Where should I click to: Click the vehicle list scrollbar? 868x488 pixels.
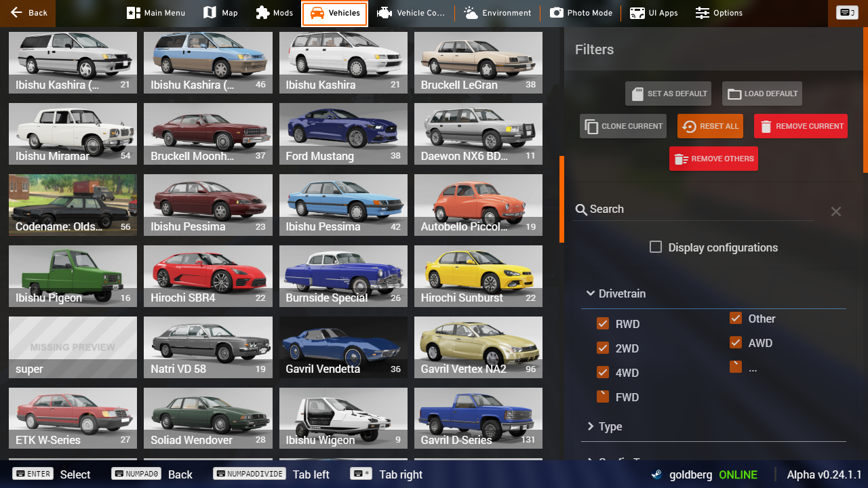pyautogui.click(x=561, y=199)
